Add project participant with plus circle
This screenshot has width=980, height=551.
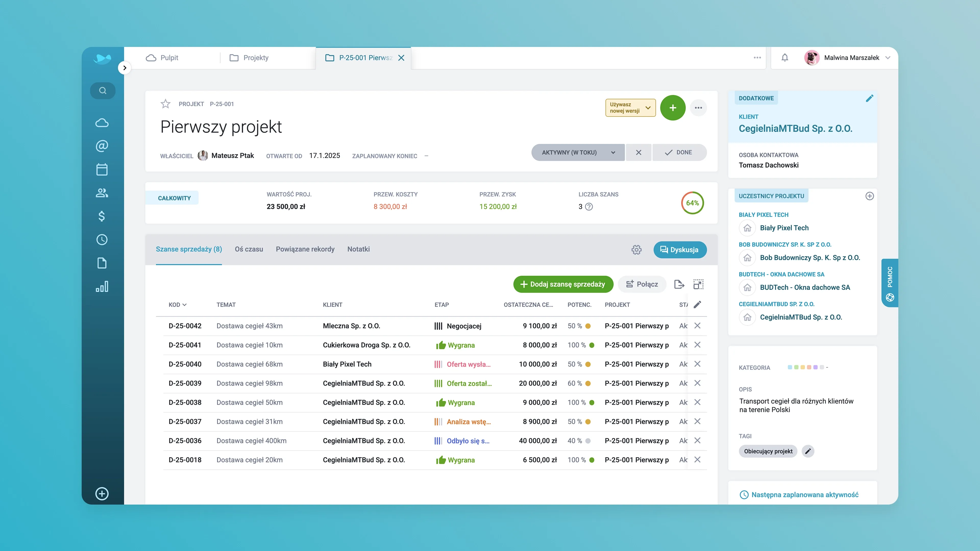pyautogui.click(x=869, y=196)
